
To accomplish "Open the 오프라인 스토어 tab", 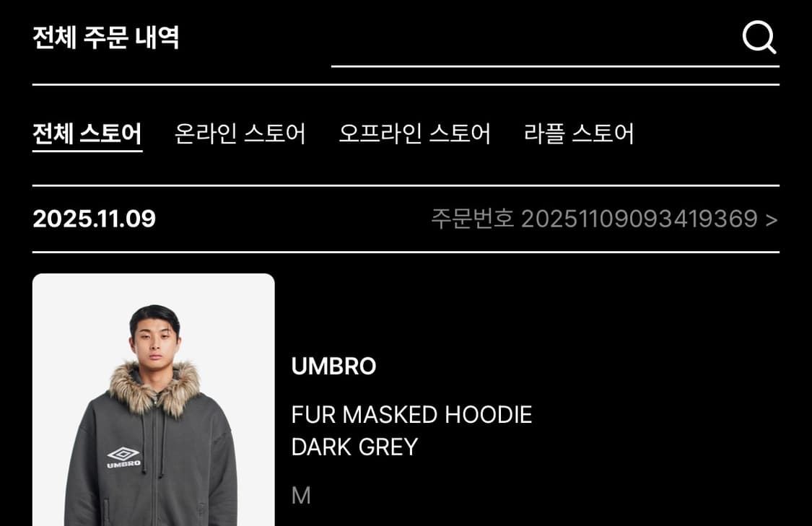I will pyautogui.click(x=414, y=133).
